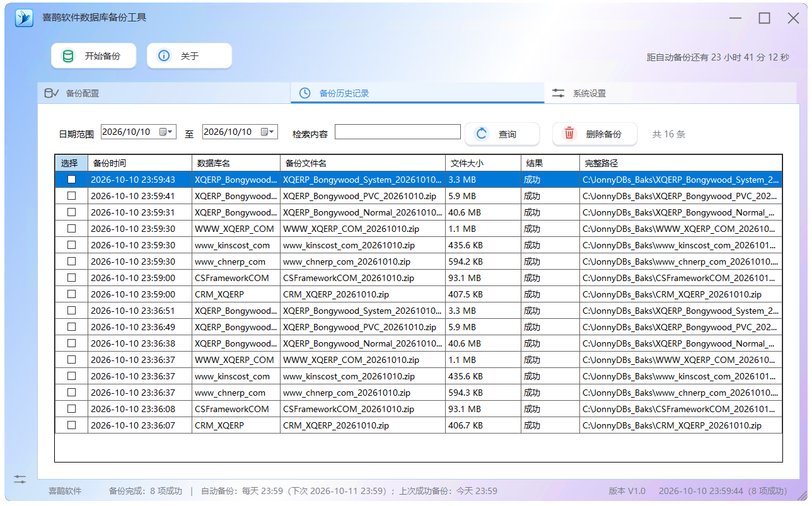
Task: Check the 23:59:00 CSFrameworkCOM row box
Action: 71,278
